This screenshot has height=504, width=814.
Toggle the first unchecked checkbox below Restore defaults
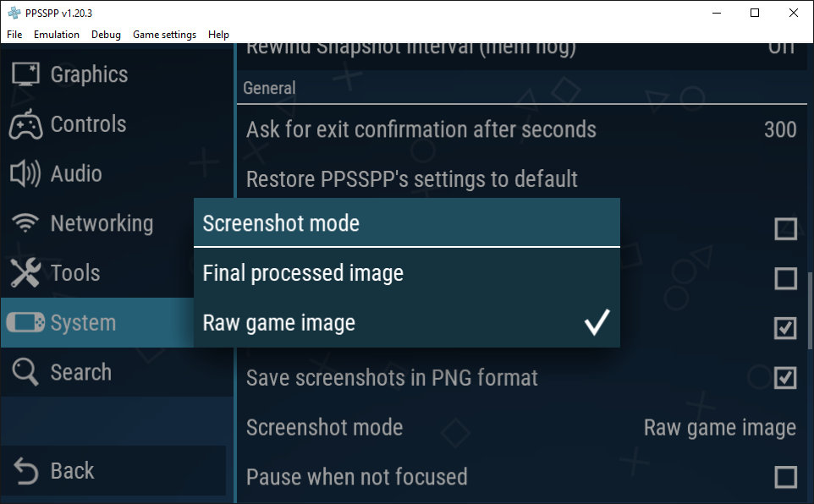pyautogui.click(x=785, y=228)
